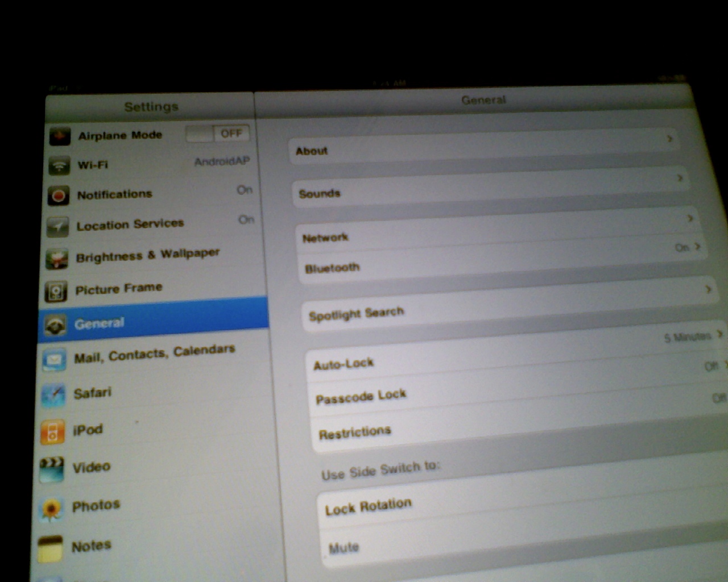The height and width of the screenshot is (582, 728).
Task: Tap the Notifications On value
Action: 245,190
